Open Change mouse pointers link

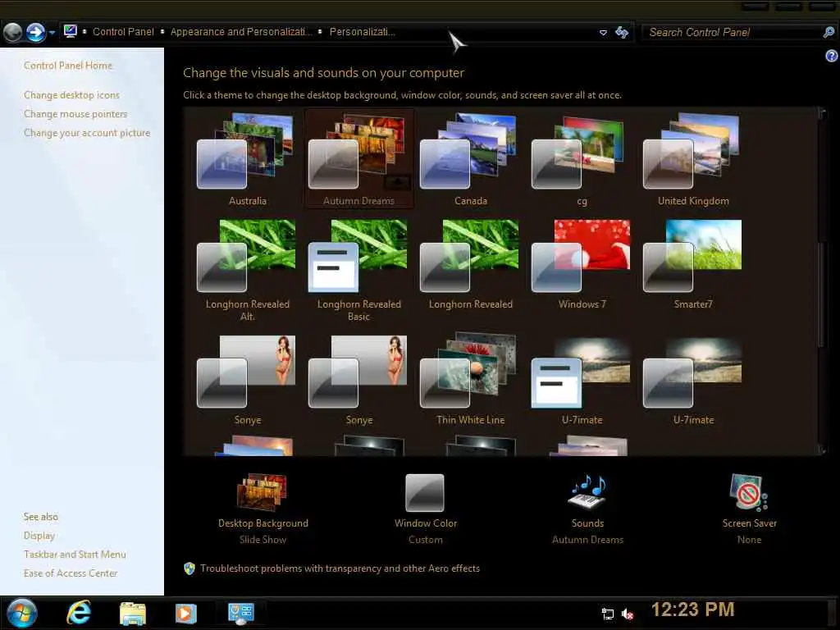tap(75, 113)
